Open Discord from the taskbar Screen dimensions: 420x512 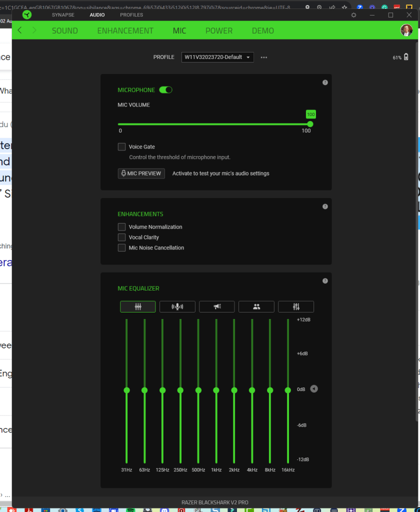164,510
